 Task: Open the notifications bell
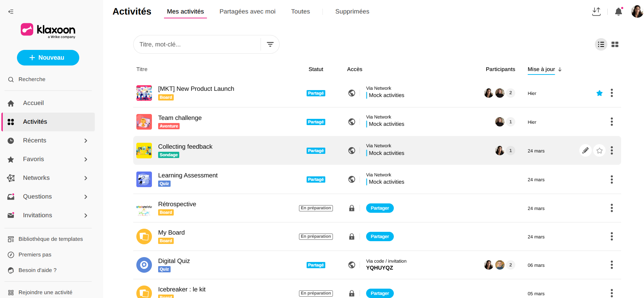click(x=618, y=12)
